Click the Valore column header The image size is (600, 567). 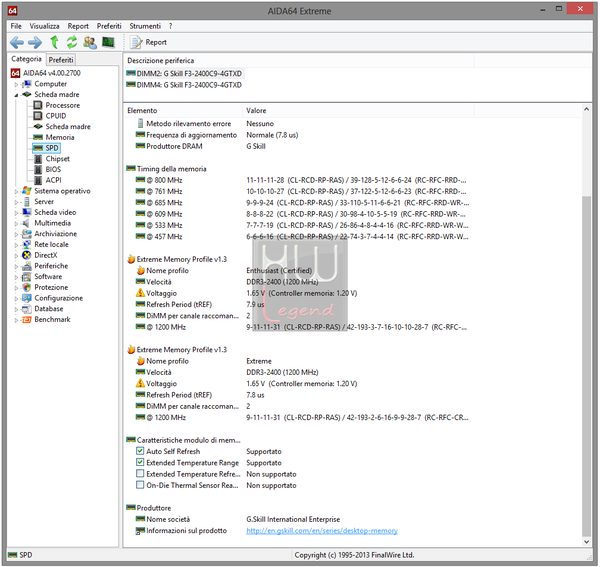(358, 111)
